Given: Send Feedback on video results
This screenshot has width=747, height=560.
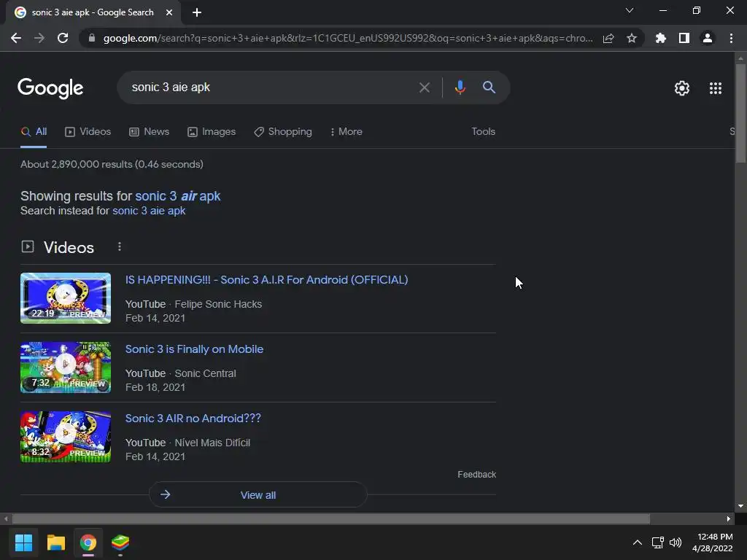Looking at the screenshot, I should tap(476, 475).
